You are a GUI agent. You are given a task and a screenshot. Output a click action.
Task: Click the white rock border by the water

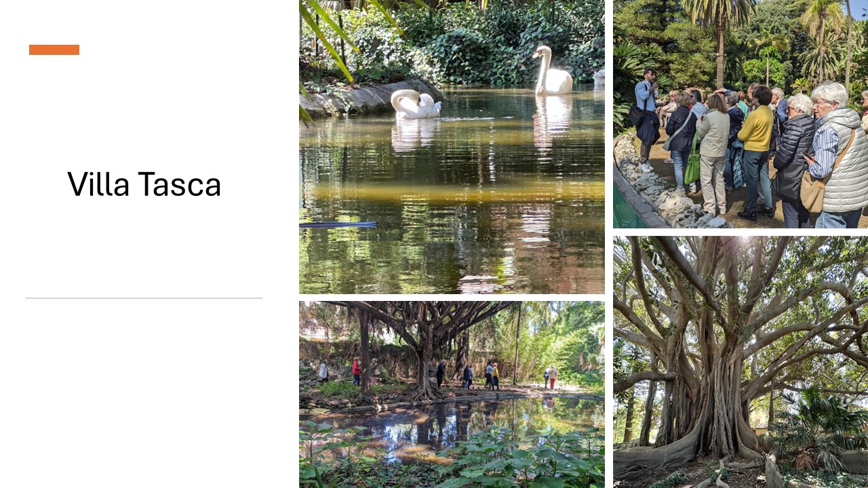point(661,193)
